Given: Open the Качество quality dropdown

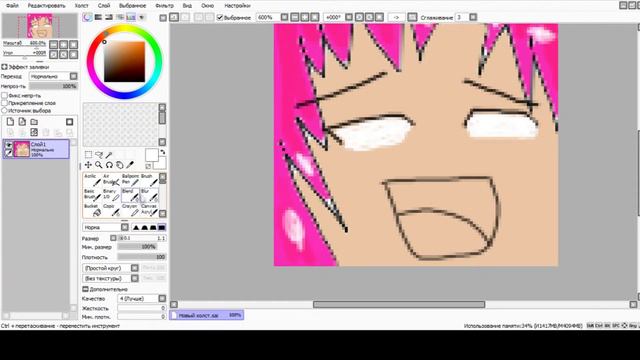Looking at the screenshot, I should (142, 299).
